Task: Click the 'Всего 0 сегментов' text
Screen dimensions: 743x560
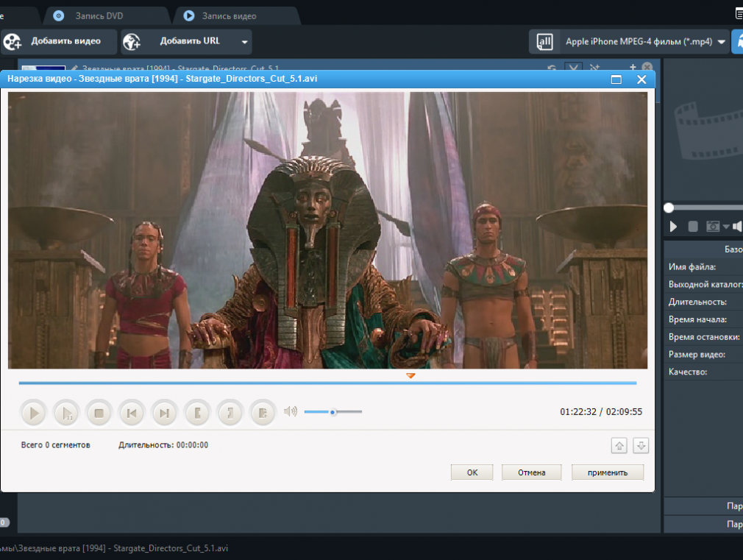Action: pyautogui.click(x=55, y=444)
